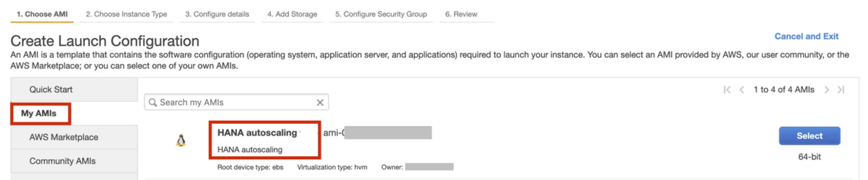Select the Choose AMI step tab
Viewport: 868px width, 180px height.
(x=42, y=14)
